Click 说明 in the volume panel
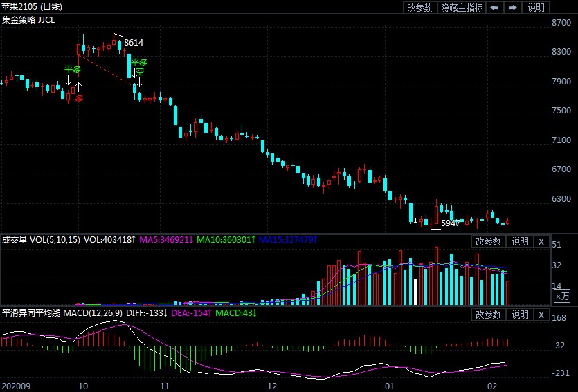Image resolution: width=578 pixels, height=392 pixels. [x=520, y=241]
